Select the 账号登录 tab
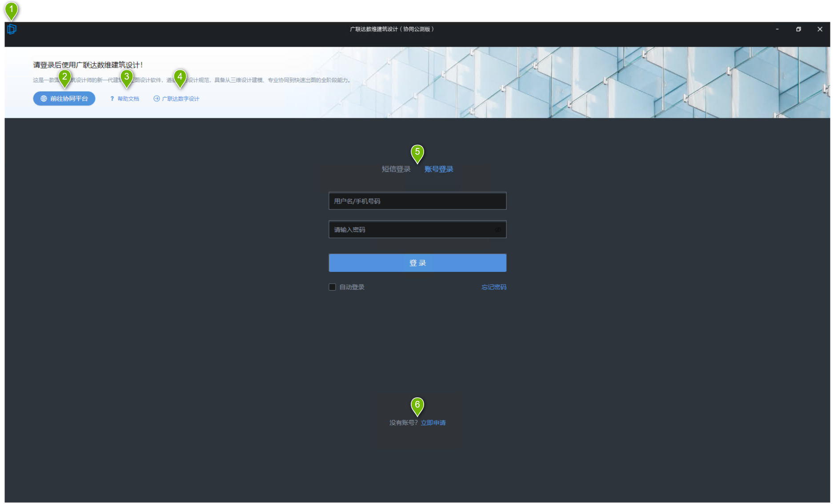This screenshot has height=504, width=834. point(439,169)
